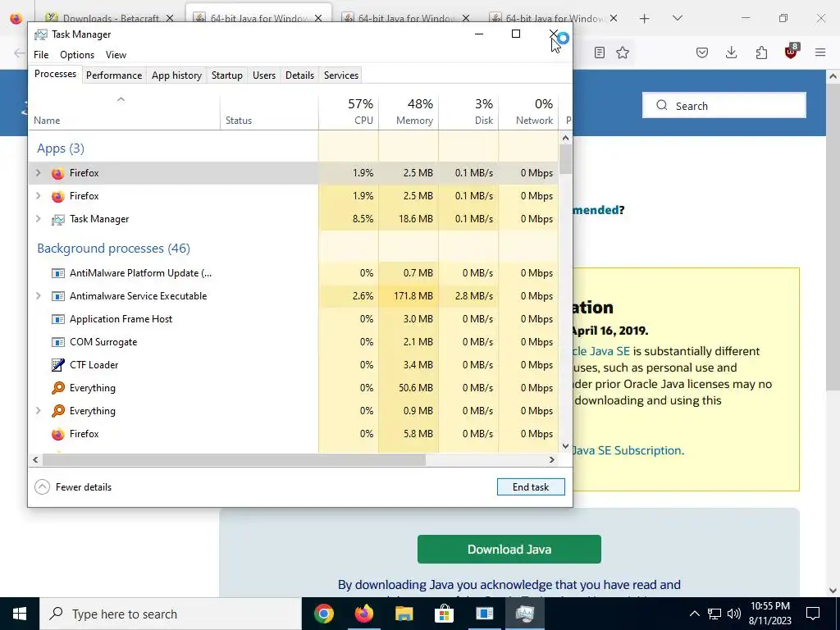840x630 pixels.
Task: Open the volume control in tray
Action: coord(734,614)
